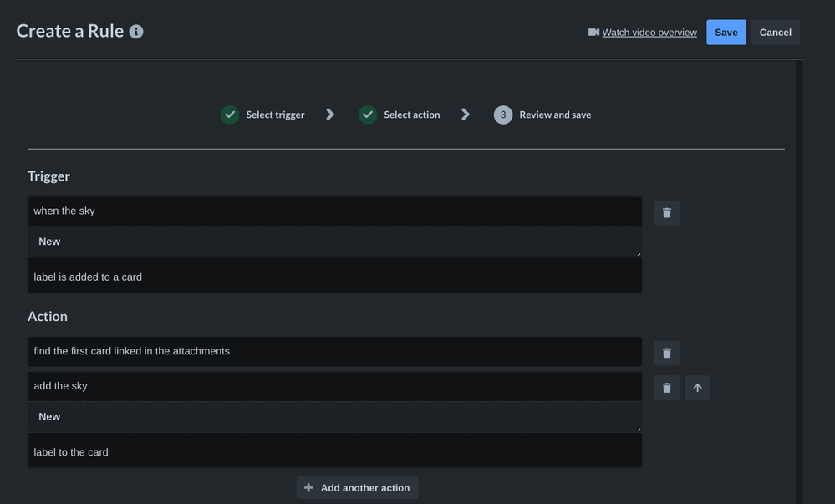This screenshot has height=504, width=835.
Task: Save the rule
Action: pos(725,32)
